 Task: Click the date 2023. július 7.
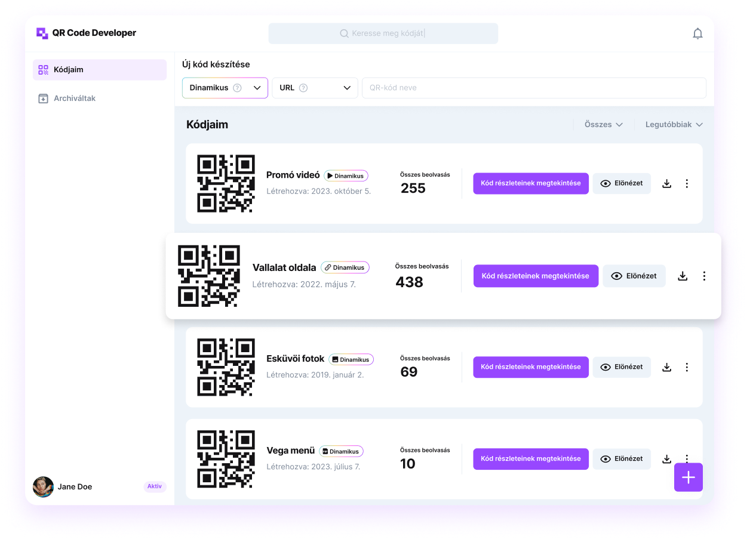click(x=336, y=467)
